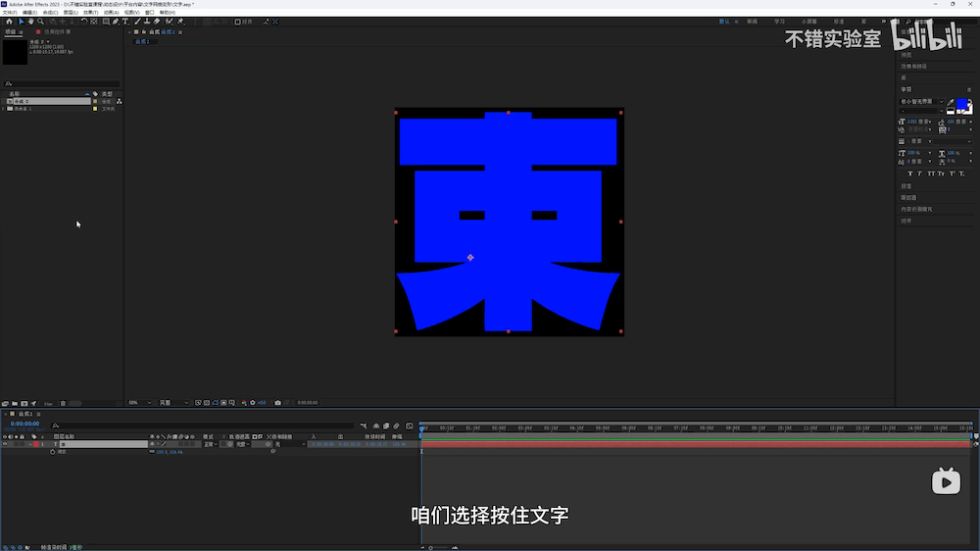Toggle the All Caps TT button
This screenshot has height=551, width=980.
coord(931,174)
